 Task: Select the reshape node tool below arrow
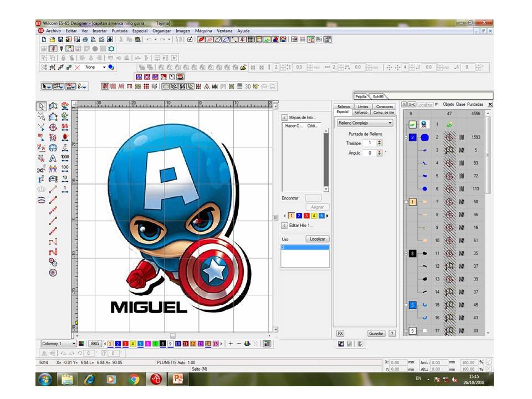coord(42,117)
